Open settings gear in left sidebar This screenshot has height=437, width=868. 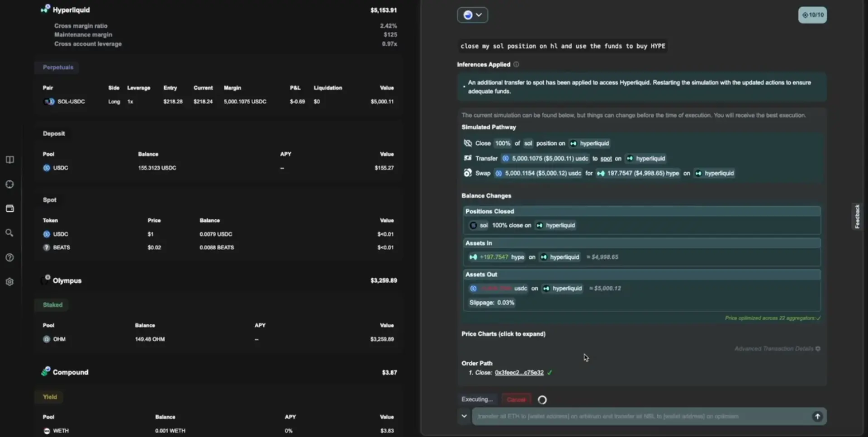[x=9, y=282]
